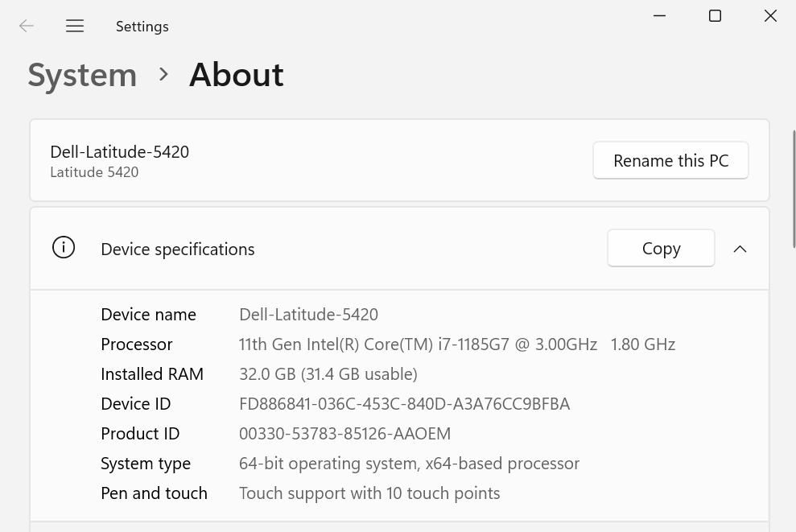
Task: Click the About breadcrumb heading
Action: (236, 75)
